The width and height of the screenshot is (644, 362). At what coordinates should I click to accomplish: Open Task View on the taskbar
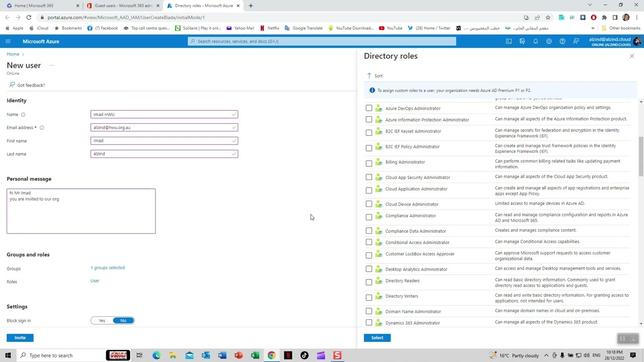(x=139, y=355)
